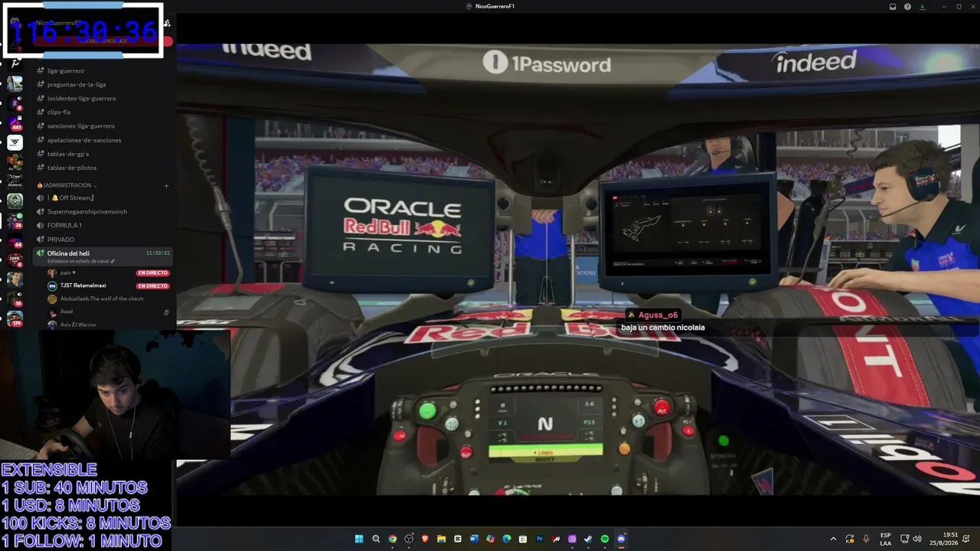This screenshot has height=551, width=980.
Task: Open Discord inbox icon in title bar
Action: point(893,6)
